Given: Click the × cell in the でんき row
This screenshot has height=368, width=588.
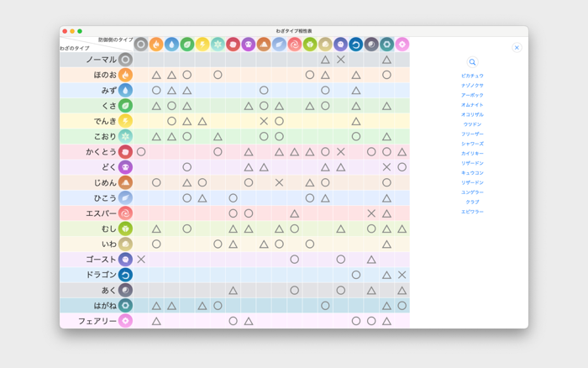Looking at the screenshot, I should click(264, 121).
